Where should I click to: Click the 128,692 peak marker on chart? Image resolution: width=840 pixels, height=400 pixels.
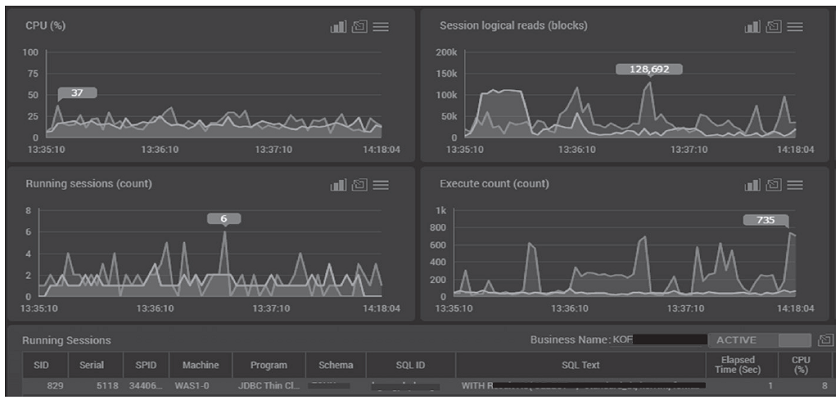pyautogui.click(x=649, y=69)
